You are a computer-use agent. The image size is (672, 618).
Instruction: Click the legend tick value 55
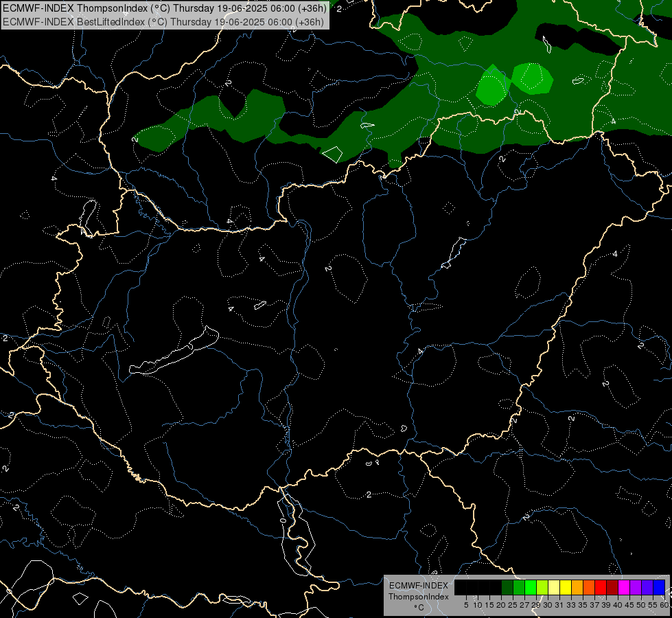653,605
